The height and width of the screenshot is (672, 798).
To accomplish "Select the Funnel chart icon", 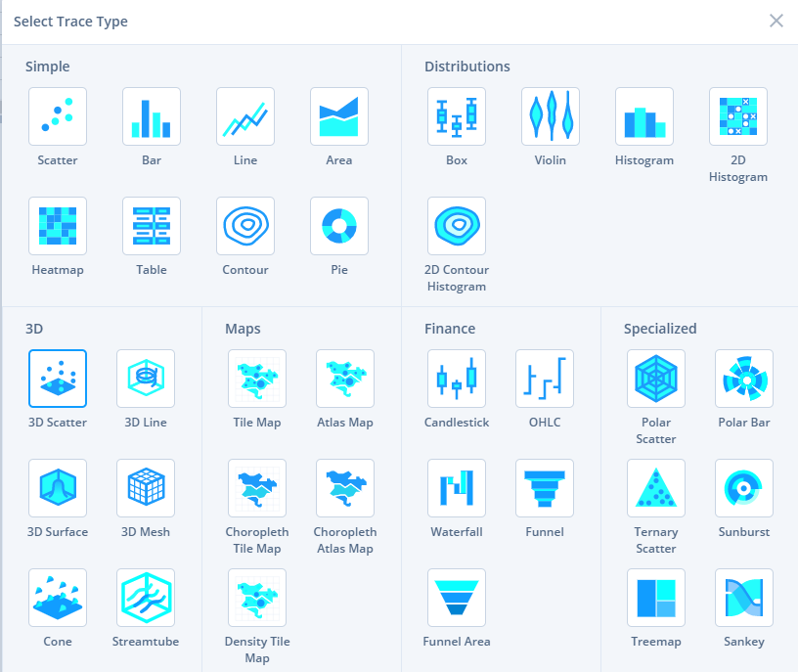I will point(545,488).
